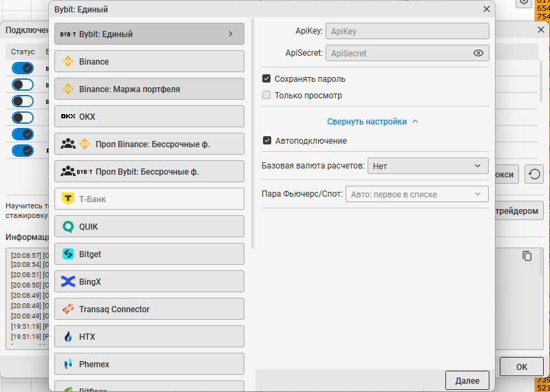Toggle the Автоподключение checkbox
The height and width of the screenshot is (392, 550).
click(x=267, y=141)
